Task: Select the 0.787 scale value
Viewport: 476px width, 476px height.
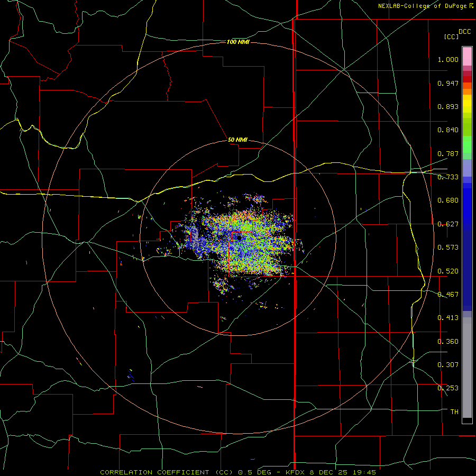Action: (x=448, y=153)
